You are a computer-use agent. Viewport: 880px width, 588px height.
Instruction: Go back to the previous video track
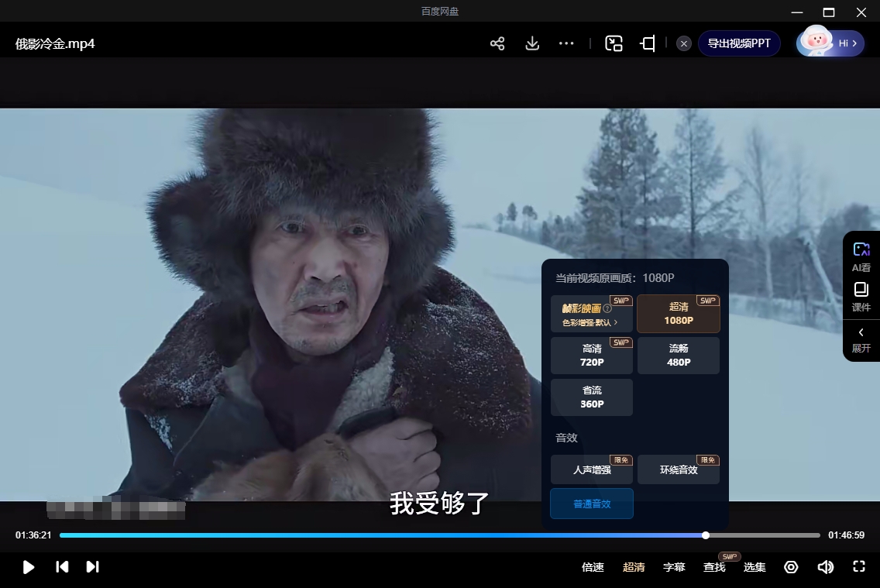coord(62,567)
